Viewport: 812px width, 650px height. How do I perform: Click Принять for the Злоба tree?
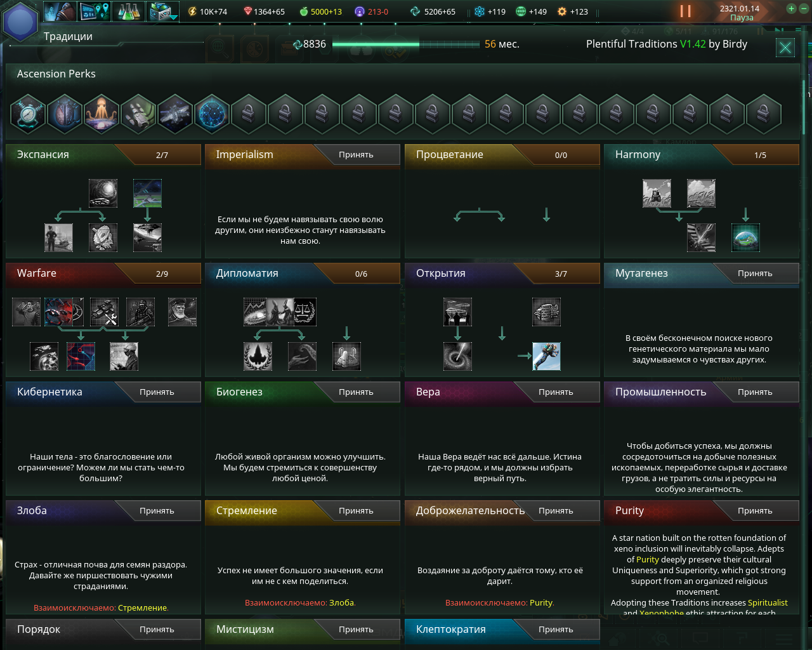[157, 511]
